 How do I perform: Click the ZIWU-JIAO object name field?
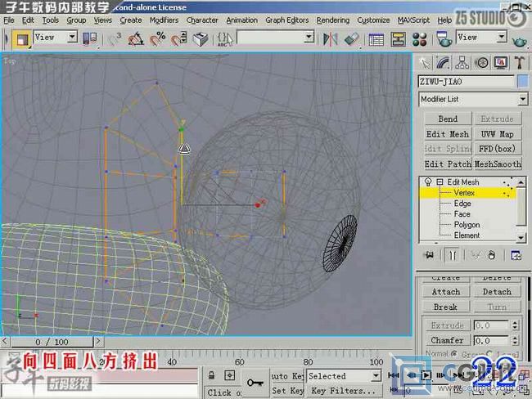coord(466,82)
